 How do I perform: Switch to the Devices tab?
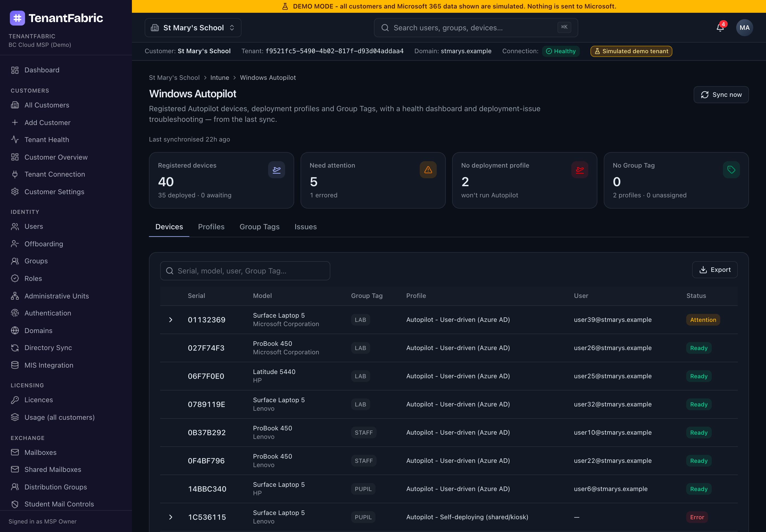[169, 227]
